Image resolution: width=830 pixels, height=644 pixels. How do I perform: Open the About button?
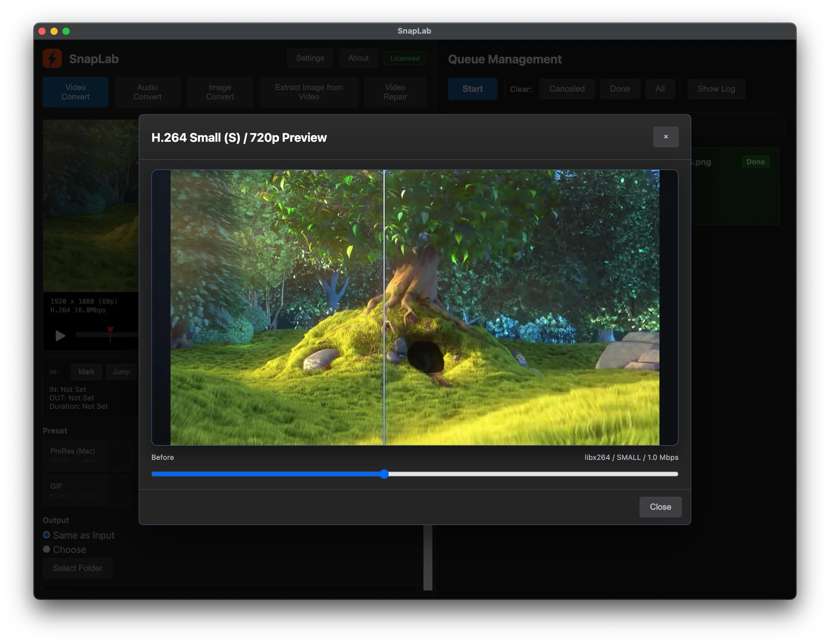(358, 58)
